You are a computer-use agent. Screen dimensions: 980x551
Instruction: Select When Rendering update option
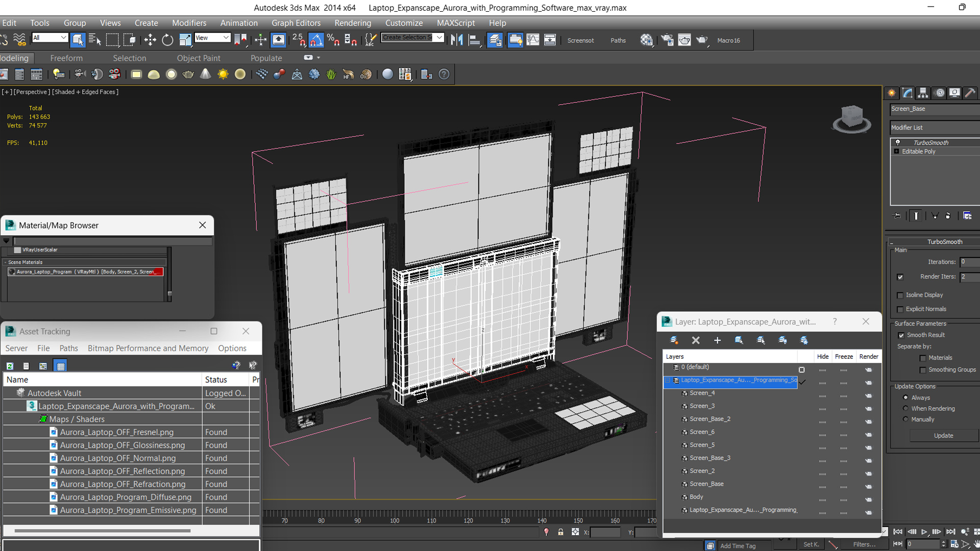pyautogui.click(x=906, y=408)
